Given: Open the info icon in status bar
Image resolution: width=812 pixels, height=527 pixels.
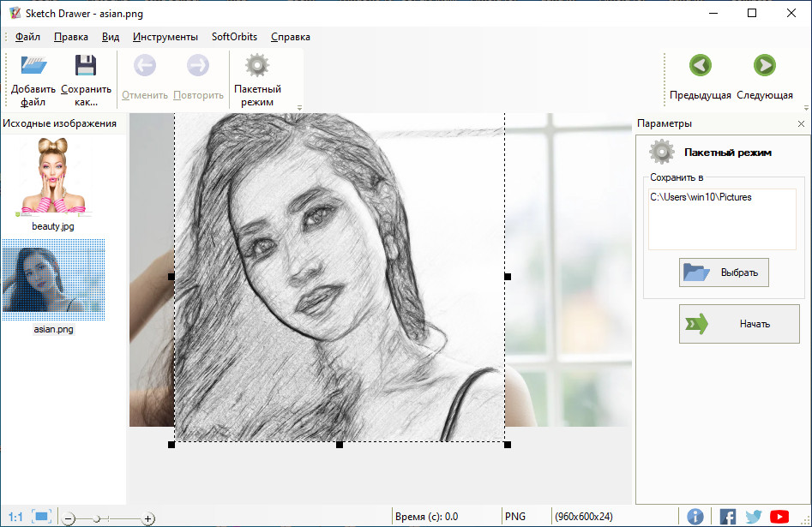Looking at the screenshot, I should pyautogui.click(x=695, y=517).
